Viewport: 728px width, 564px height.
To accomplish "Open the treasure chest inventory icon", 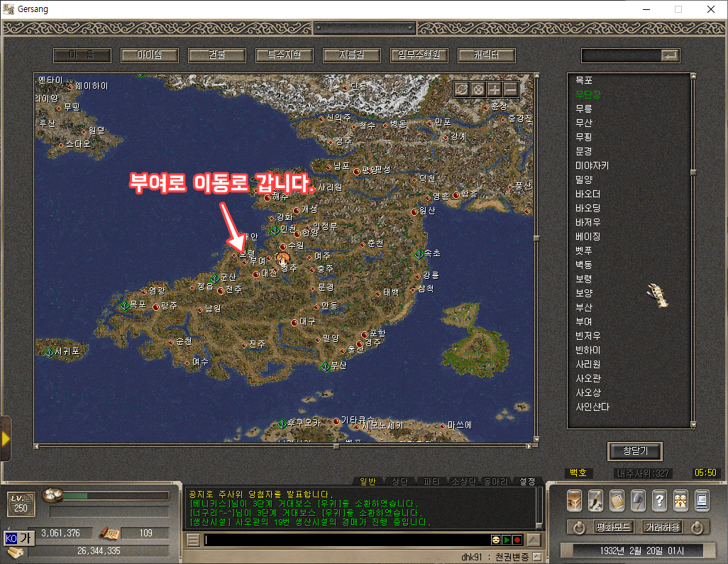I will pyautogui.click(x=575, y=501).
